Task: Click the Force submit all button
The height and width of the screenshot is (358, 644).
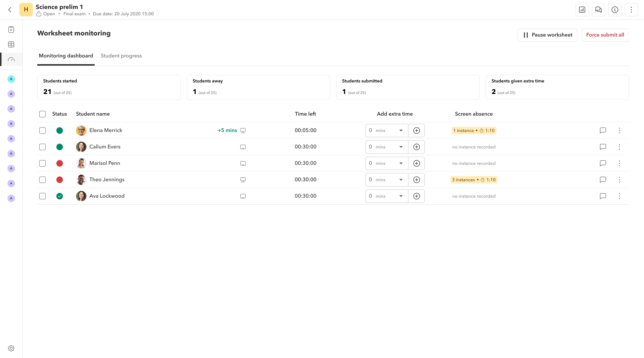Action: [605, 35]
